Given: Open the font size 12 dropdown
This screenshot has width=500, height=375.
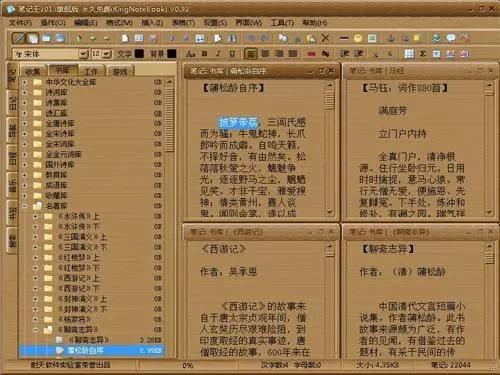Looking at the screenshot, I should click(107, 54).
